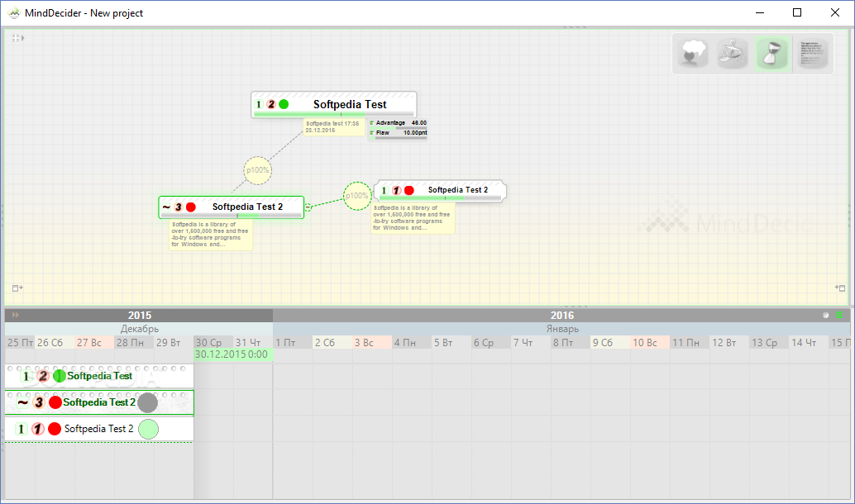The height and width of the screenshot is (504, 855).
Task: Select the 14 Чт day column
Action: (x=809, y=342)
